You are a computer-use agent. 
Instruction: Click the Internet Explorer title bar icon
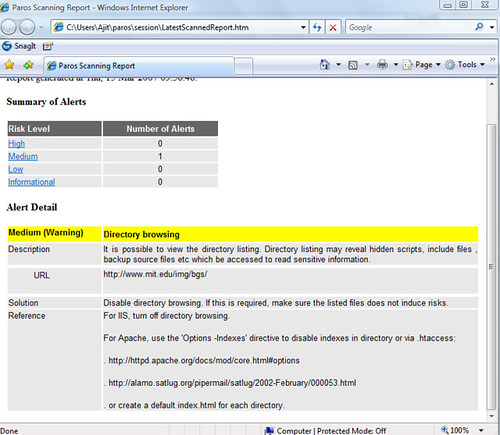pyautogui.click(x=5, y=7)
